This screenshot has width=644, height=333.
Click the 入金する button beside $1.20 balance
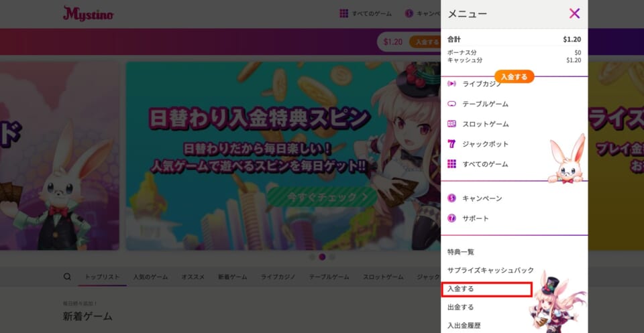[425, 42]
